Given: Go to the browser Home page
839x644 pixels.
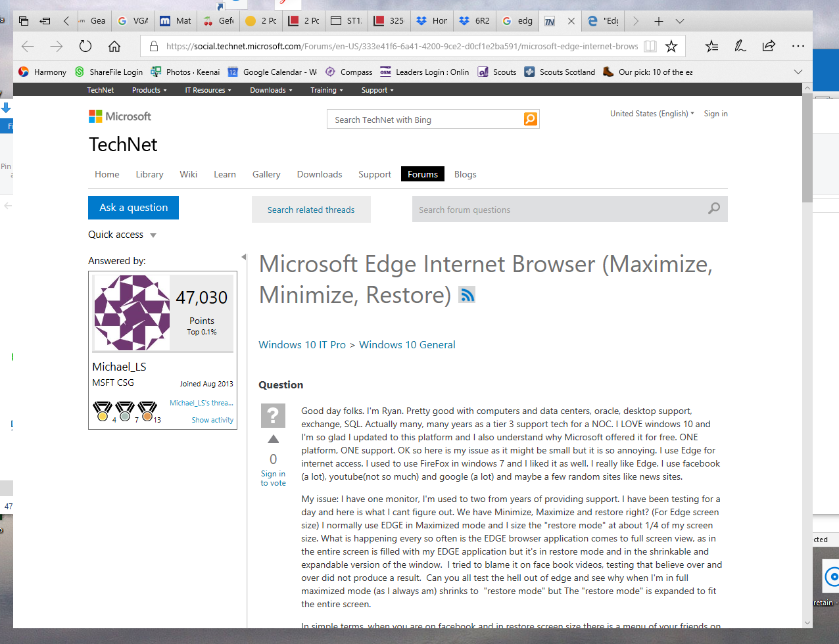Looking at the screenshot, I should [114, 46].
